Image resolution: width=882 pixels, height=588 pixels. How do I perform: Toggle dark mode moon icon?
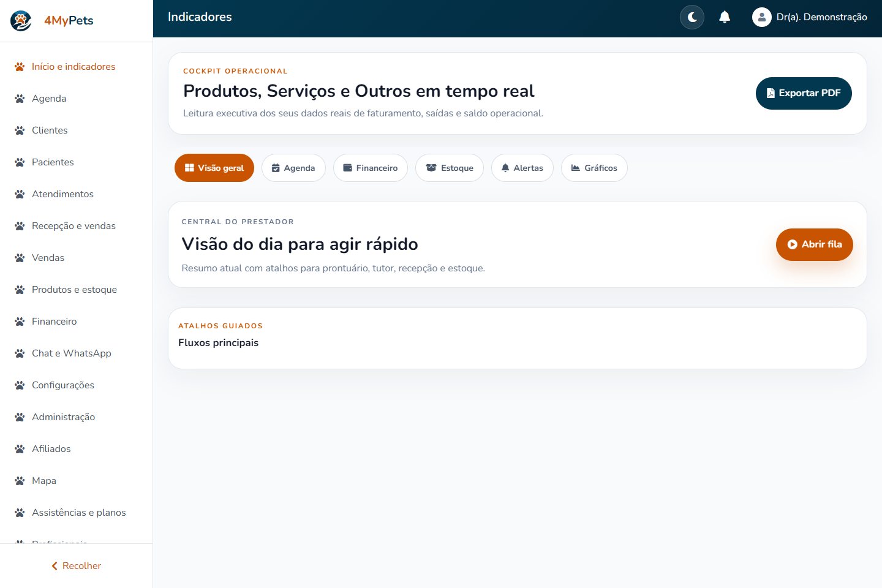tap(692, 17)
